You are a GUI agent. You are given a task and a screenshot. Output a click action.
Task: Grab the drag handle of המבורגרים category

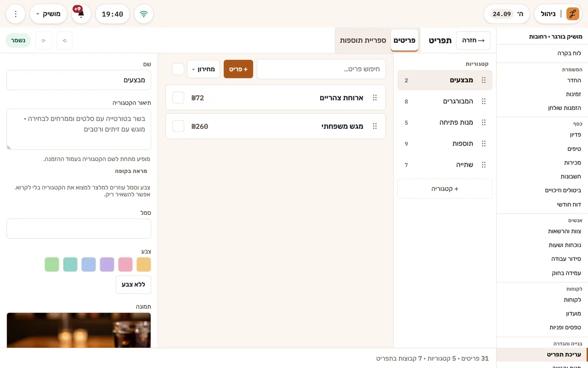click(483, 101)
